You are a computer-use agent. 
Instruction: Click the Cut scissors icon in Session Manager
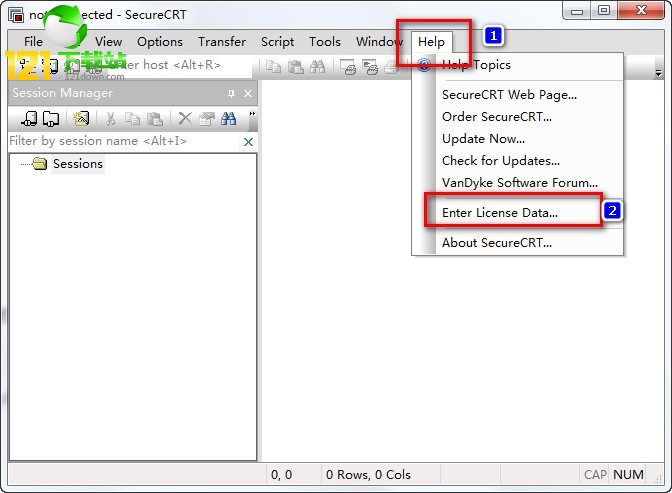[111, 118]
